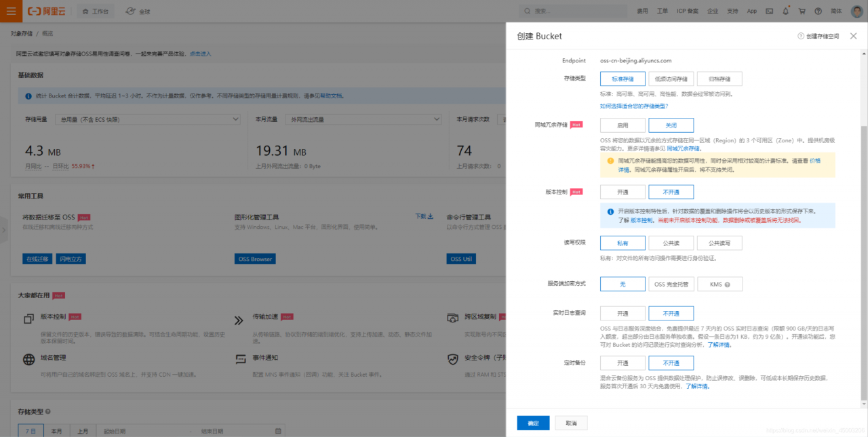
Task: Open the OSS Util button
Action: (x=461, y=259)
